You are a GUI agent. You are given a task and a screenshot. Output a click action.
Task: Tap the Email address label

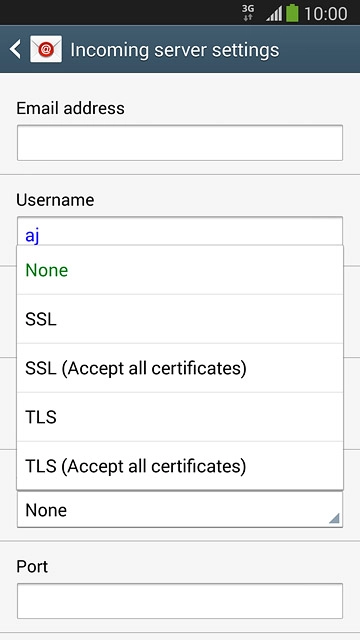click(70, 108)
